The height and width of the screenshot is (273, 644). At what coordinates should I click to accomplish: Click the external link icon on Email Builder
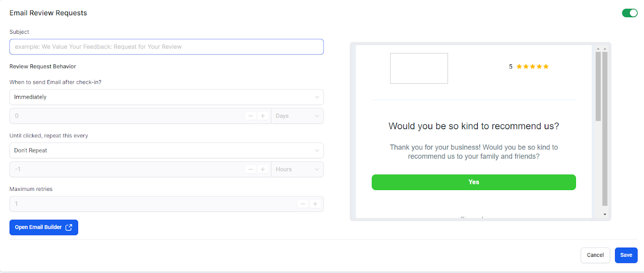(69, 227)
